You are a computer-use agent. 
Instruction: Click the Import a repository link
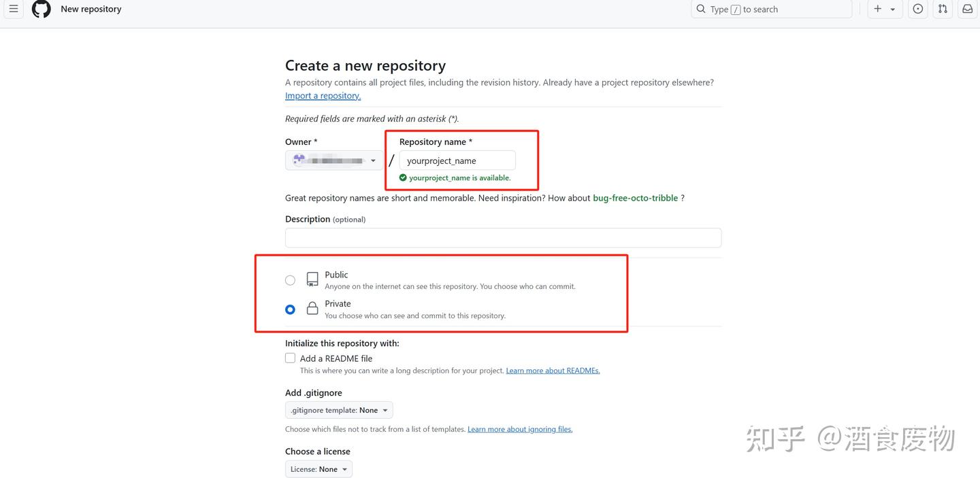click(x=323, y=95)
